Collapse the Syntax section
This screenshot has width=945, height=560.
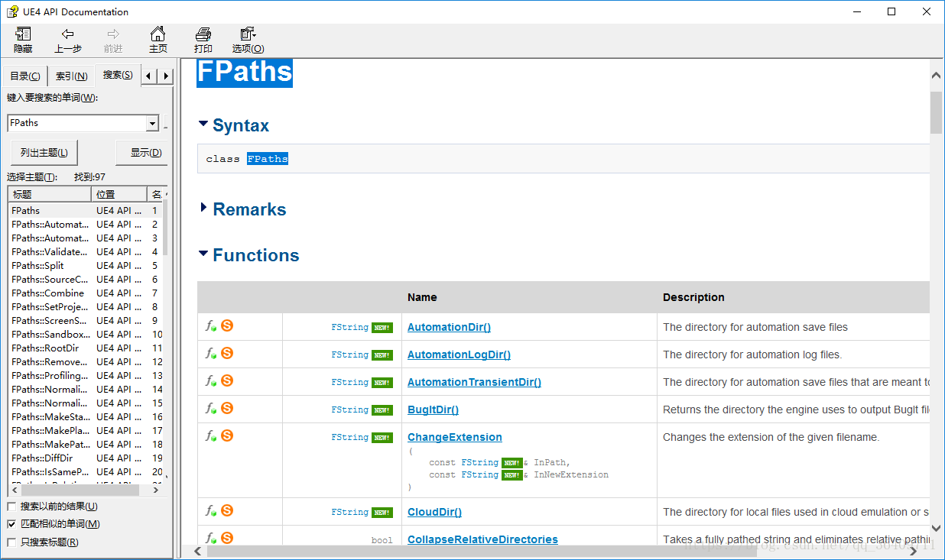coord(203,124)
